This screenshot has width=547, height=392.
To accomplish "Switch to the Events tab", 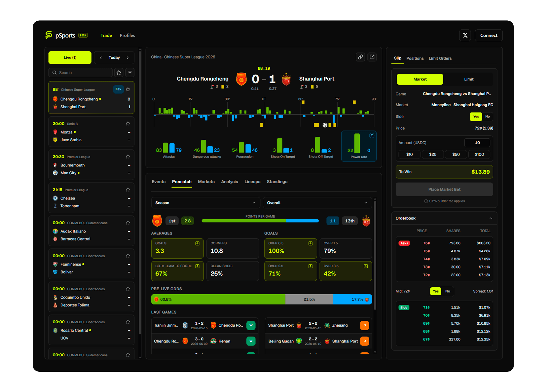I will (159, 182).
